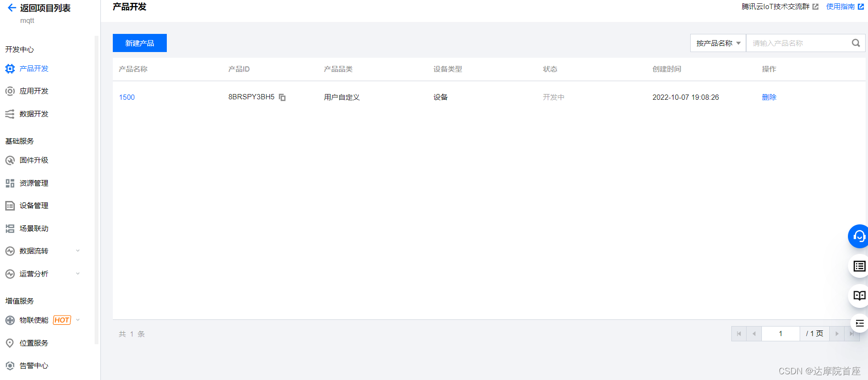Open 告警中心 menu item
Screen dimensions: 868x380
pyautogui.click(x=34, y=366)
